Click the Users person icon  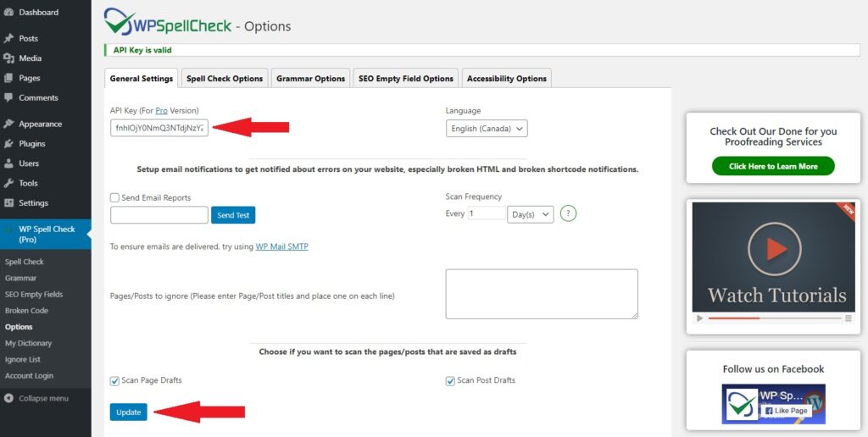pyautogui.click(x=8, y=163)
